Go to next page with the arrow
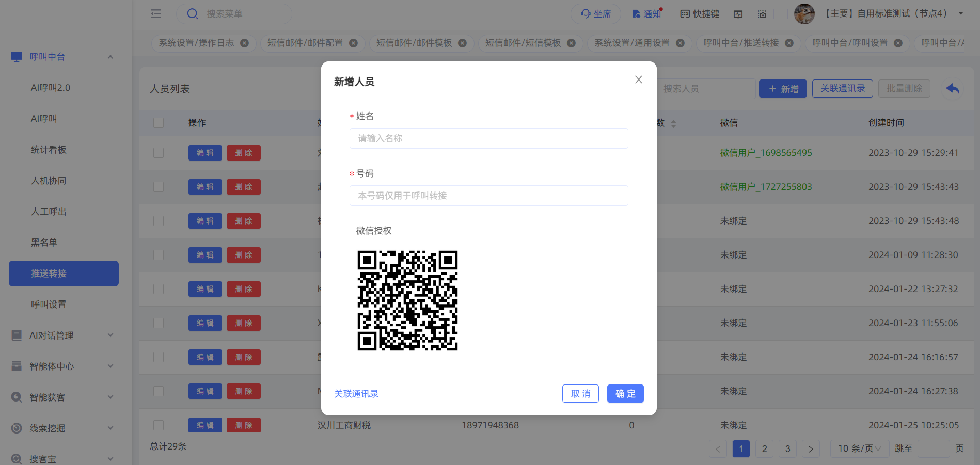This screenshot has width=980, height=465. 811,449
